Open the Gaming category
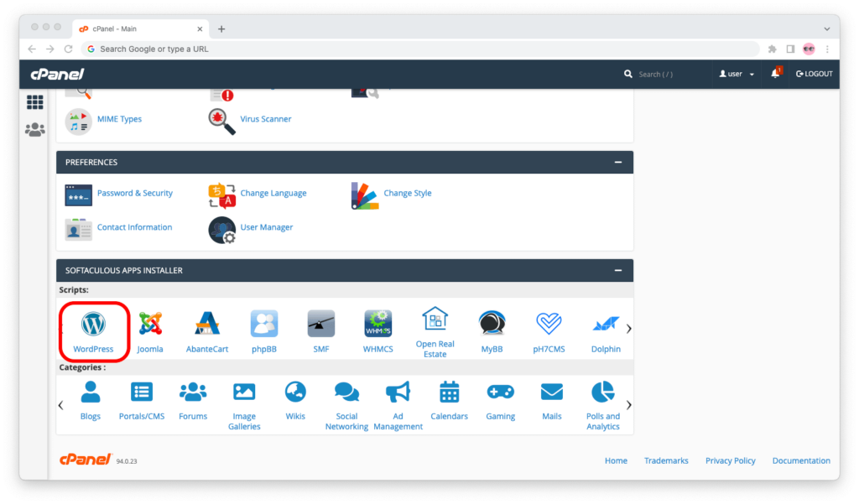 (500, 401)
